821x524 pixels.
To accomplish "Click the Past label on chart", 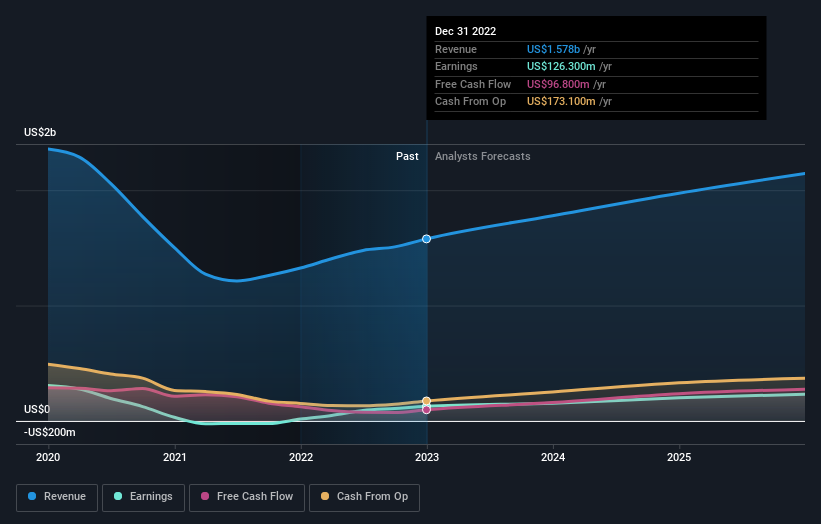I will (407, 157).
